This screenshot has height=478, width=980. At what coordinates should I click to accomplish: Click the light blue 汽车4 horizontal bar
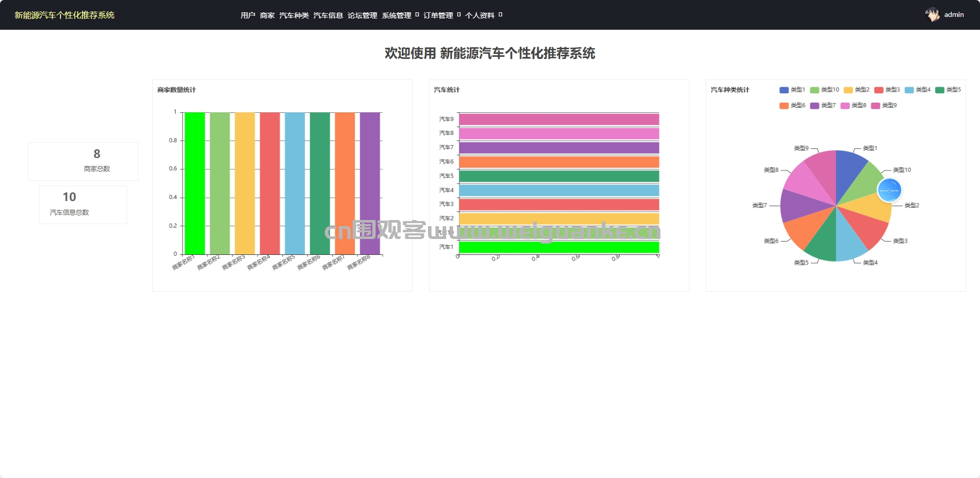coord(559,190)
